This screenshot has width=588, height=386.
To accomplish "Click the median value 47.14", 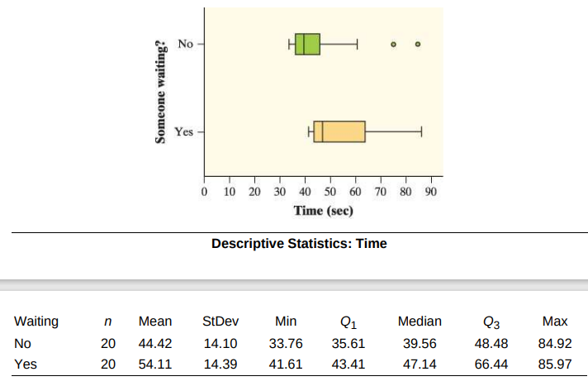I will [x=420, y=364].
